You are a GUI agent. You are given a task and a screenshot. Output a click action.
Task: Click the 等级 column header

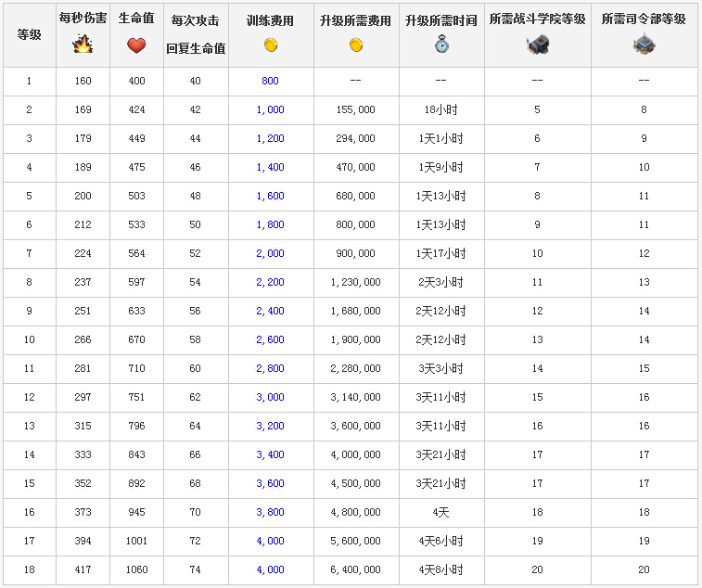tap(29, 34)
